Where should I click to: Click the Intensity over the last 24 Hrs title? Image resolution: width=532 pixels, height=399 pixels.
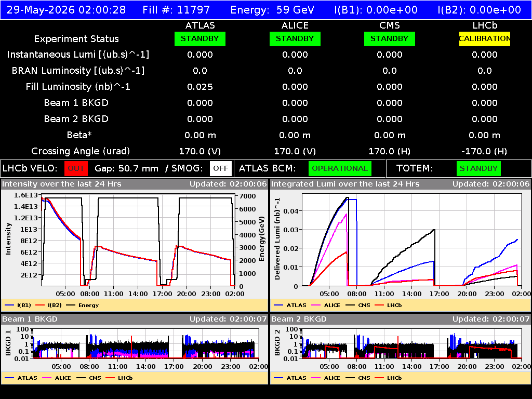coord(62,184)
